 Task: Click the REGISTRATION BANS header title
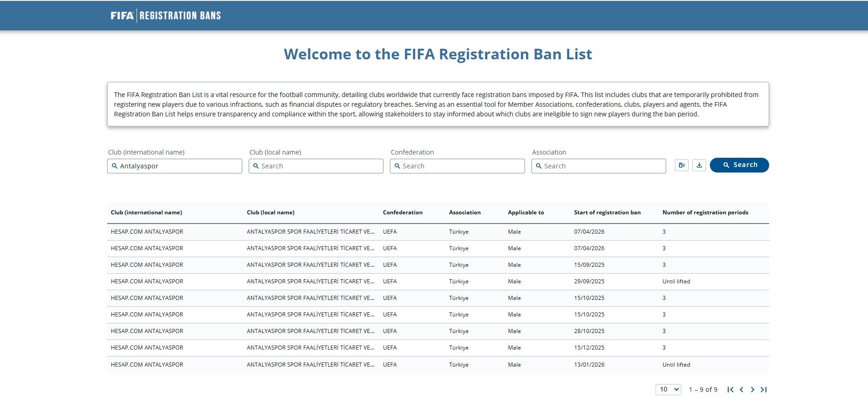180,15
